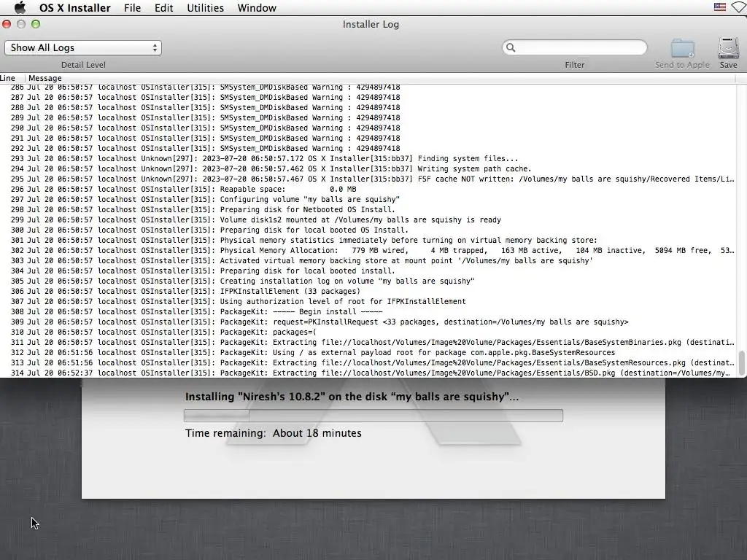Open the File menu

132,7
